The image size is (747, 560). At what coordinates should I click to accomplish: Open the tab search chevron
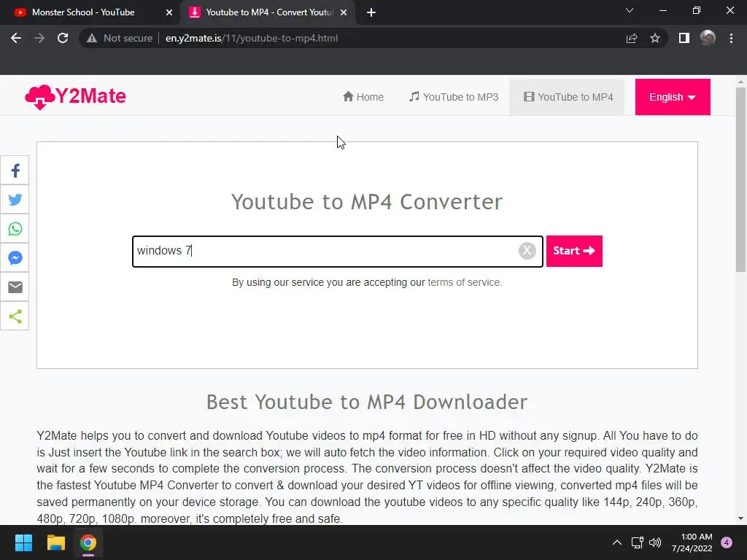point(630,10)
